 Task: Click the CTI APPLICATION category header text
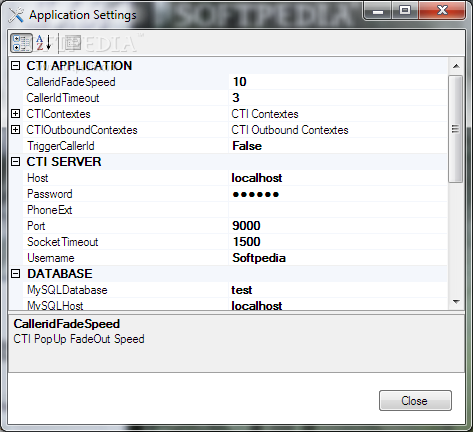[79, 66]
